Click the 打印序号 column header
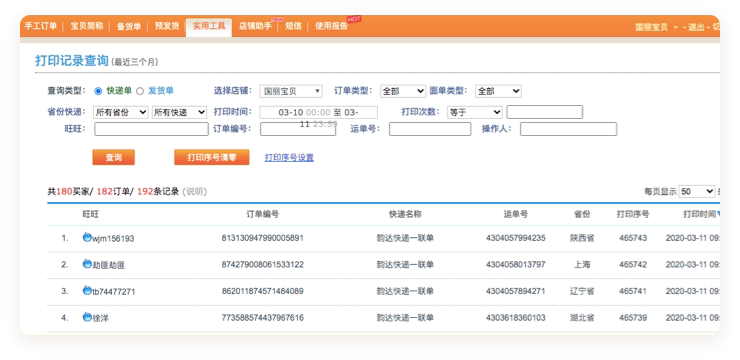Viewport: 740px width, 360px height. pyautogui.click(x=633, y=214)
